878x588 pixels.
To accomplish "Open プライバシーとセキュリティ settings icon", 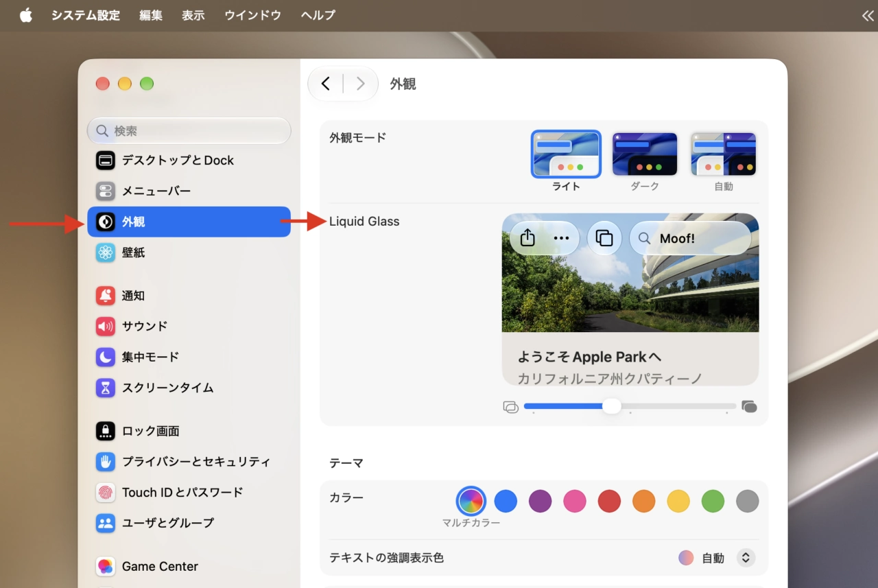I will [x=105, y=462].
